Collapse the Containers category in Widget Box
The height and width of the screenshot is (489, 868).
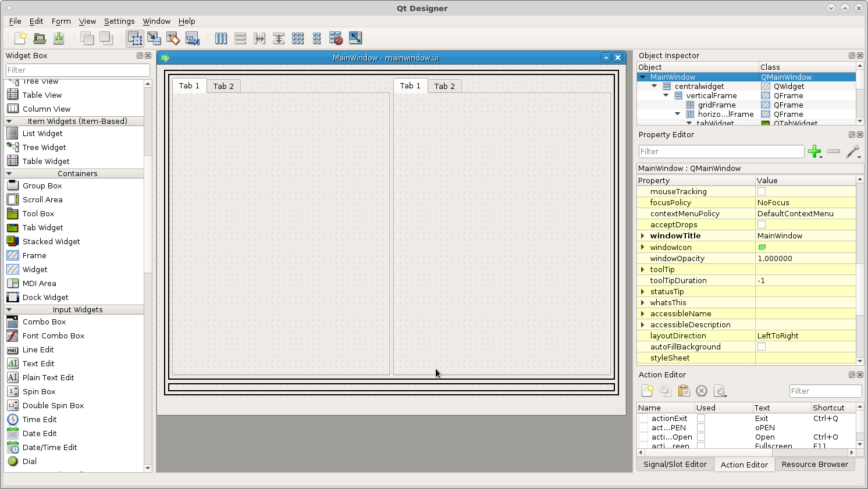[x=9, y=173]
